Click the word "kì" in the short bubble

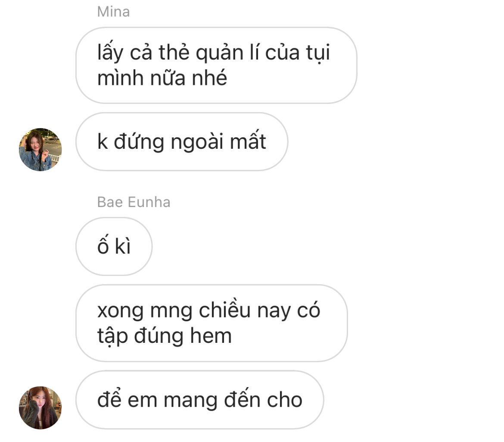tap(122, 247)
